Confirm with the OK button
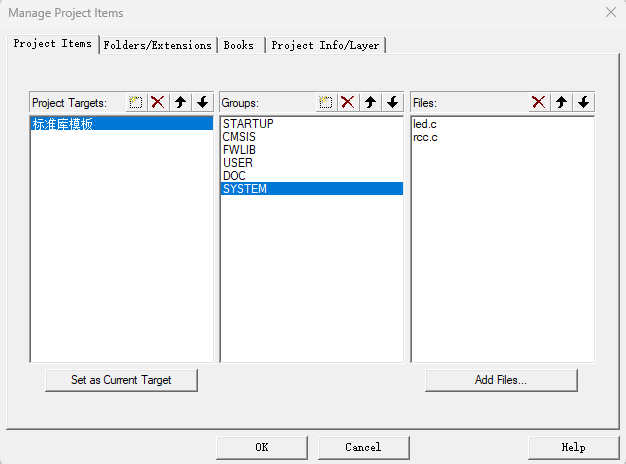Image resolution: width=626 pixels, height=464 pixels. coord(262,448)
